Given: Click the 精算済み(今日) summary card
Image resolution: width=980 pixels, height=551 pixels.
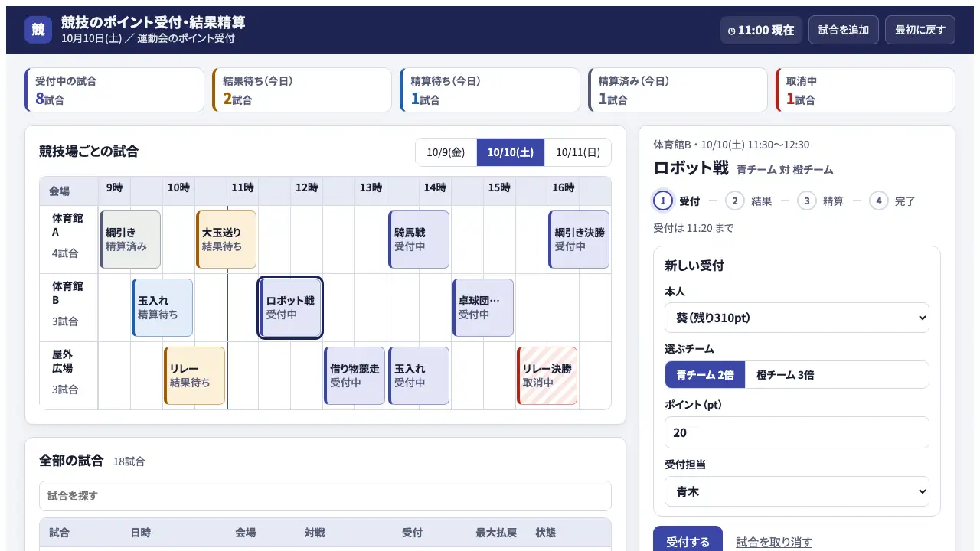Looking at the screenshot, I should [678, 90].
